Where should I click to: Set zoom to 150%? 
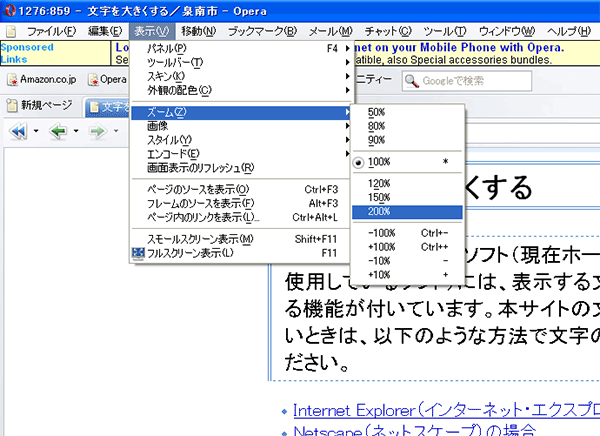pyautogui.click(x=407, y=198)
